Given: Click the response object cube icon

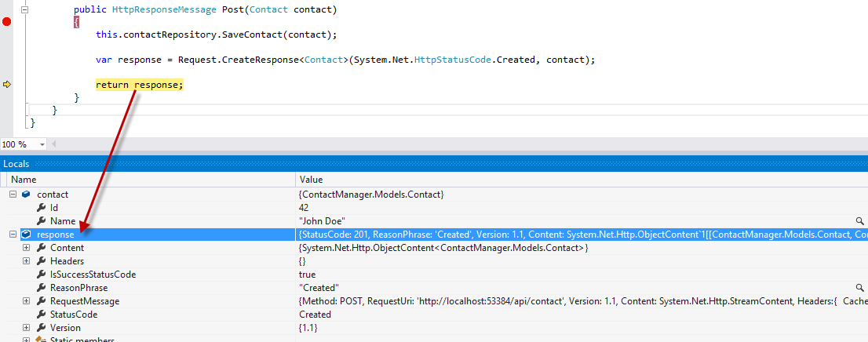Looking at the screenshot, I should coord(26,235).
